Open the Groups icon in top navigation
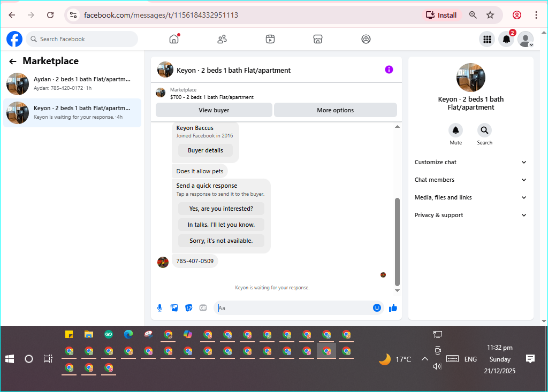This screenshot has height=392, width=548. (x=366, y=39)
